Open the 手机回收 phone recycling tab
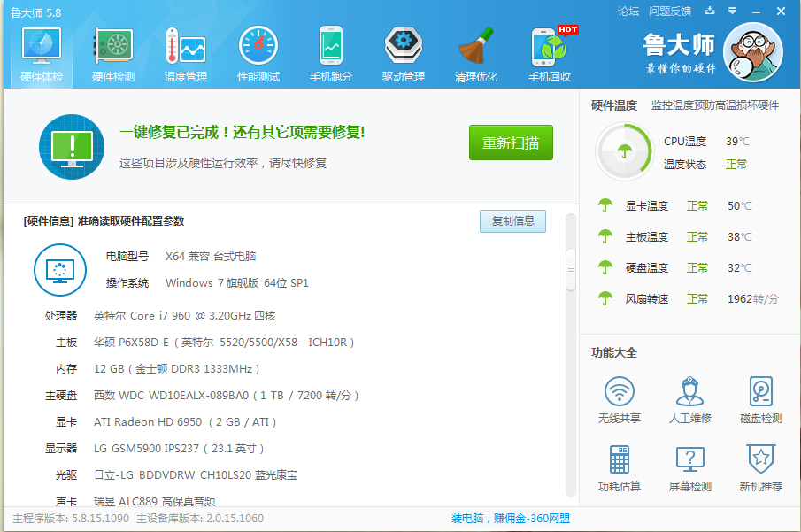Image resolution: width=801 pixels, height=532 pixels. tap(550, 55)
